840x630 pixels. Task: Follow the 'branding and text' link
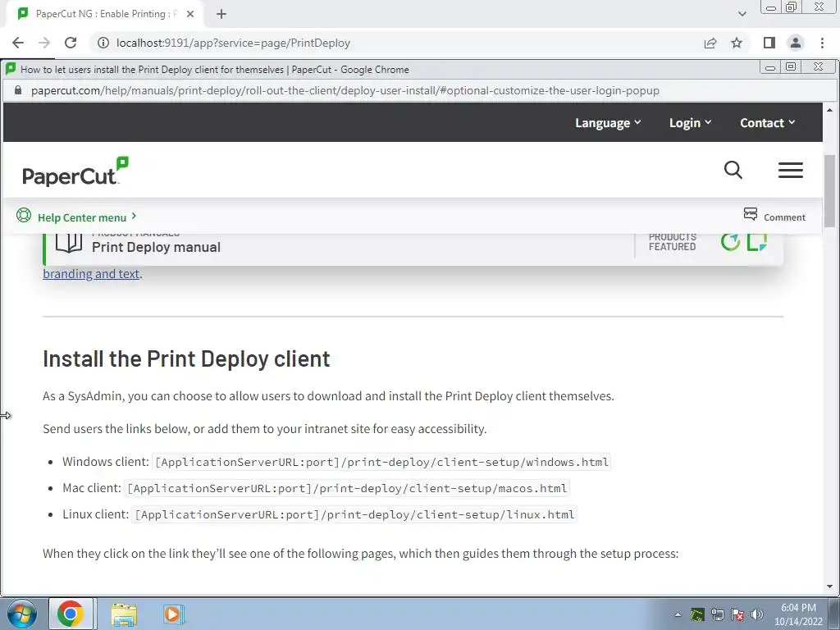pos(91,274)
